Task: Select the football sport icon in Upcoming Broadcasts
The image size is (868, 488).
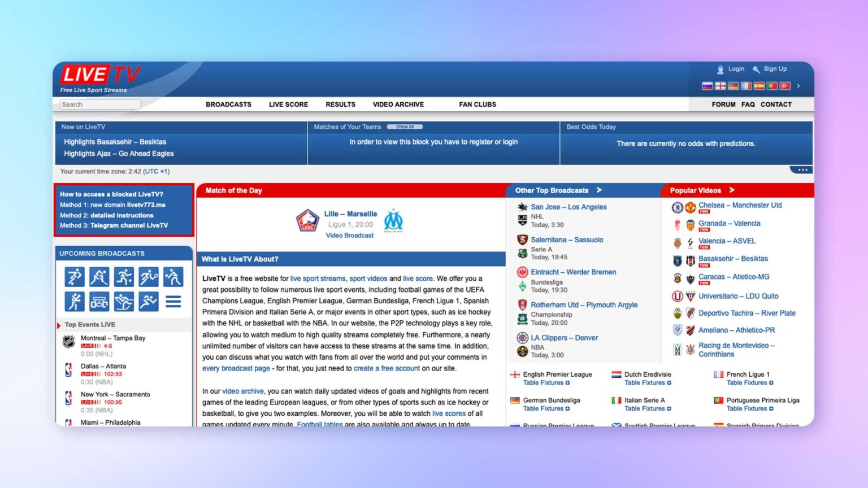Action: pos(75,277)
